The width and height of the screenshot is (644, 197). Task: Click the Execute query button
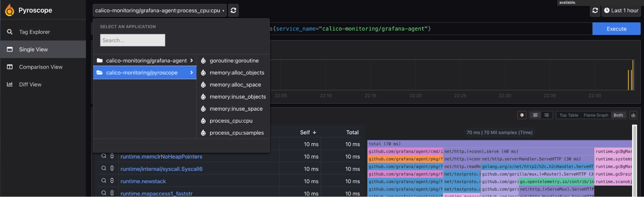click(616, 29)
